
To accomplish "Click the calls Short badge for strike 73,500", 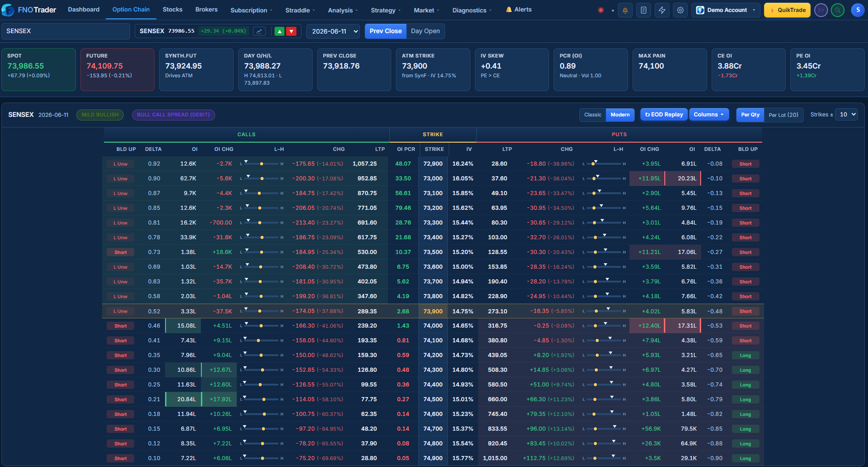I will click(120, 252).
